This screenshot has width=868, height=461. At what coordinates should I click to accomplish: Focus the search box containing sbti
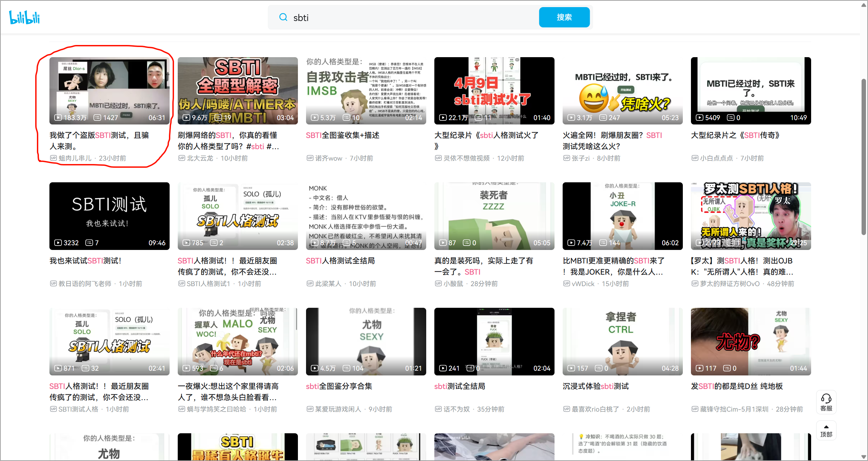pyautogui.click(x=413, y=17)
